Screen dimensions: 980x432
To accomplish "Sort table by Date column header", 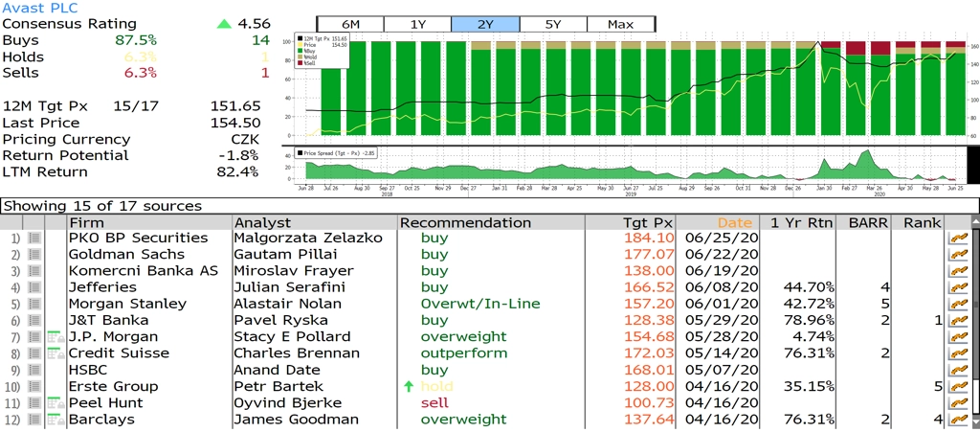I will pyautogui.click(x=718, y=222).
